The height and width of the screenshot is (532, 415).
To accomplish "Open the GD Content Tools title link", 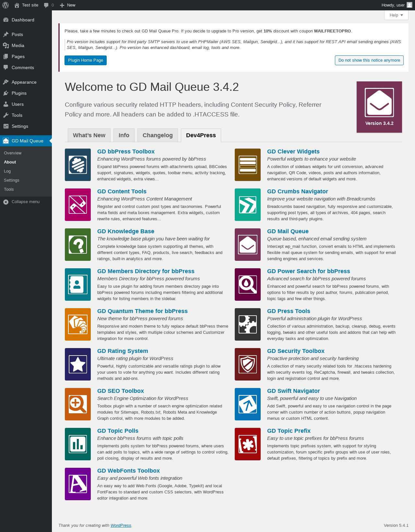I will tap(122, 191).
